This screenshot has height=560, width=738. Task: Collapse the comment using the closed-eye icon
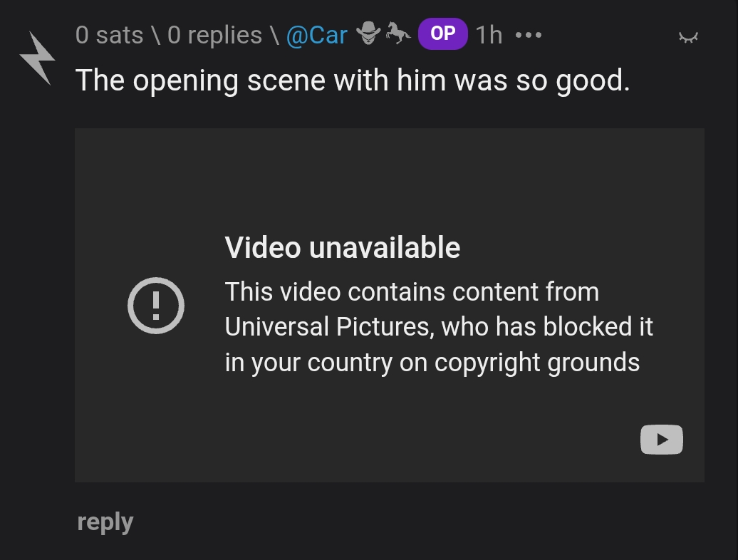coord(688,37)
